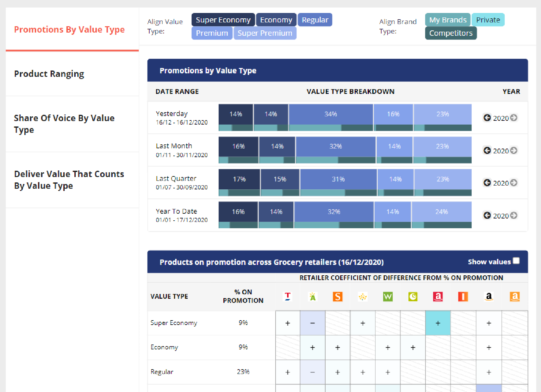Click Regular minus cell under Asda

pos(313,372)
